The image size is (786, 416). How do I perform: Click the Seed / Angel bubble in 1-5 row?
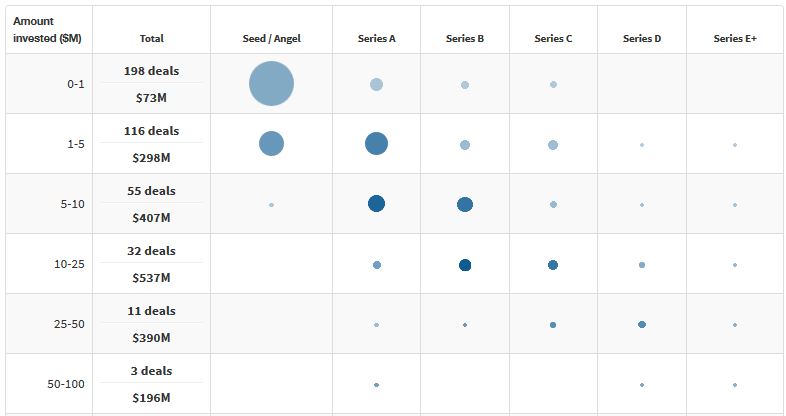[x=271, y=144]
